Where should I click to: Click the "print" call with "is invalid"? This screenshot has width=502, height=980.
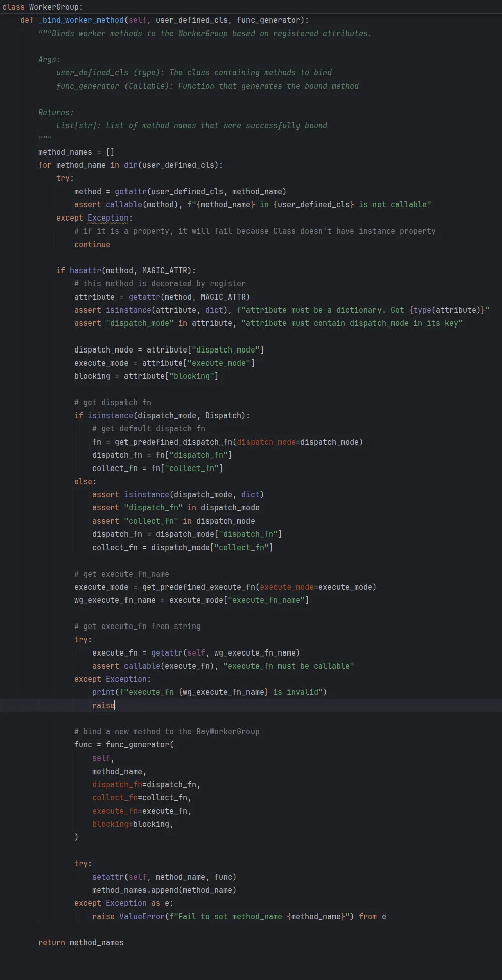[x=209, y=692]
